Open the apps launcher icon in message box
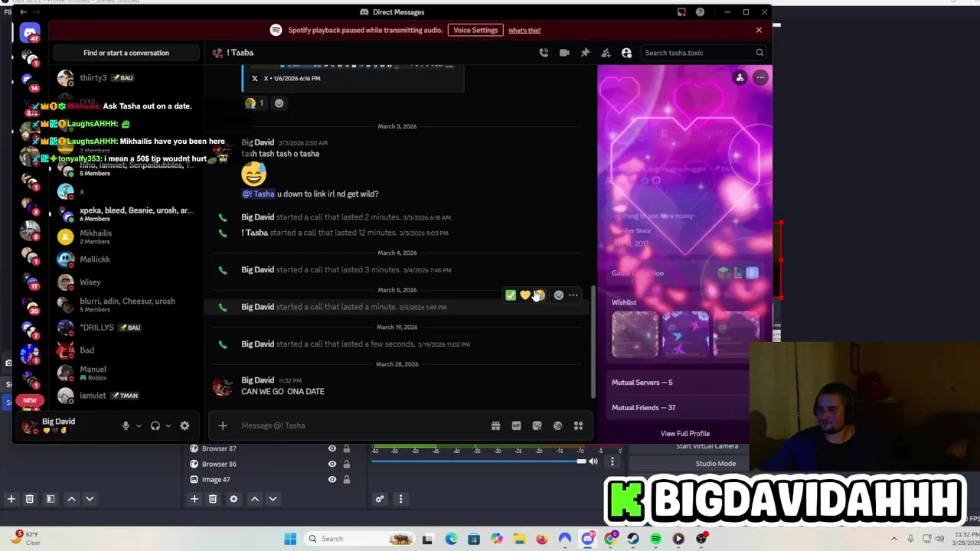This screenshot has height=551, width=980. (578, 425)
